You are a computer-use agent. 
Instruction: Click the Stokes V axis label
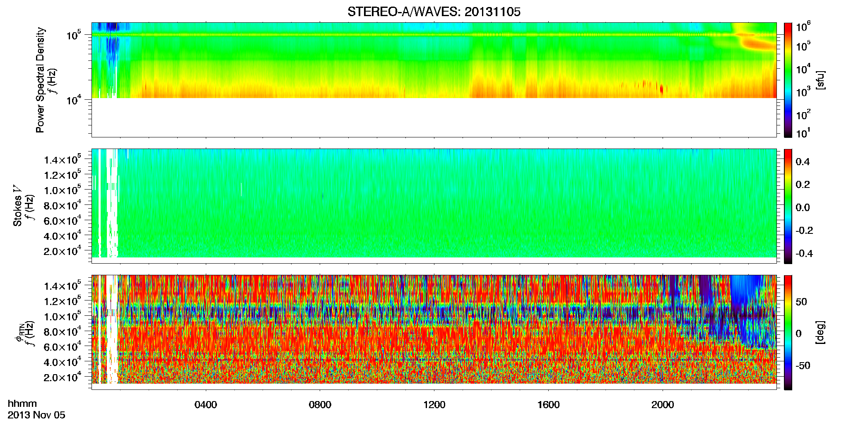(17, 206)
